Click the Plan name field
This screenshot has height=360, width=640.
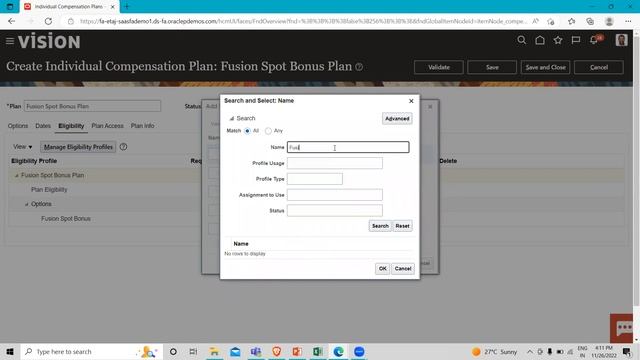tap(92, 106)
